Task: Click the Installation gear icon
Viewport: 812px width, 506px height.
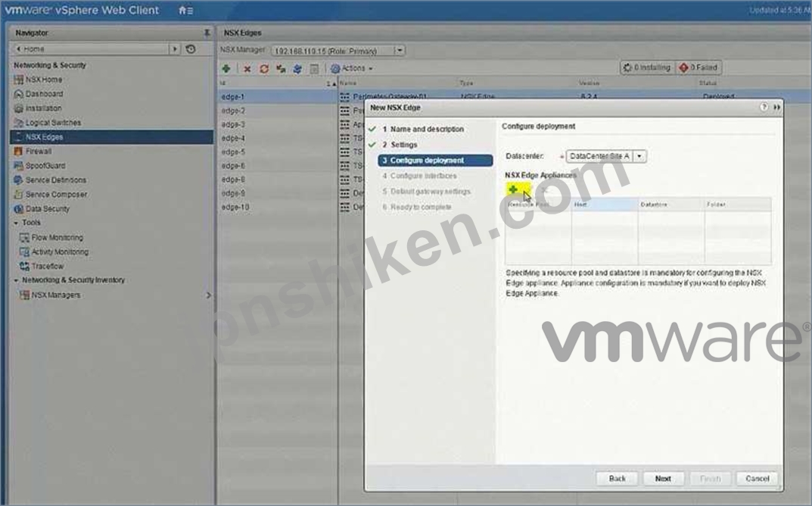Action: tap(19, 108)
